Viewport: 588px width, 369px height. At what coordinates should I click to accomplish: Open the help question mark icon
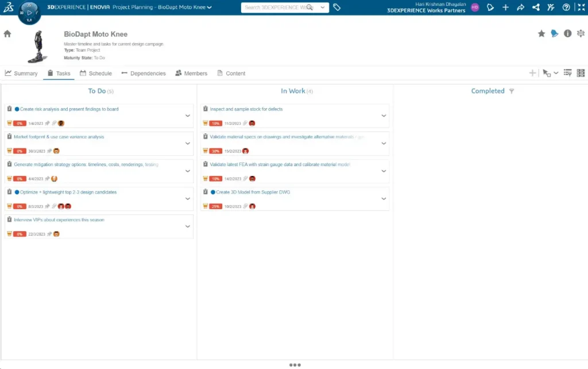point(566,7)
